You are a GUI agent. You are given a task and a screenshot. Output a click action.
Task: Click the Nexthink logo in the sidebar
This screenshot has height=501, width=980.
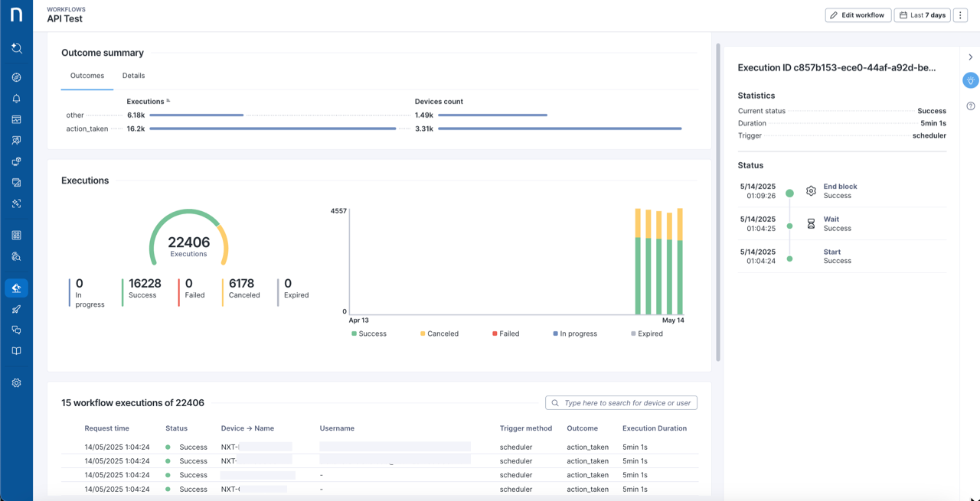click(16, 15)
